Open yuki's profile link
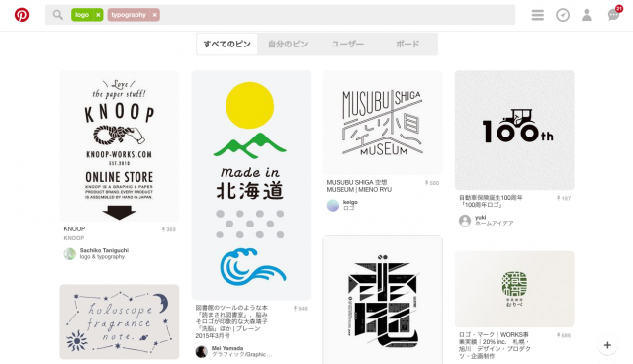Viewport: 633px width, 364px height. (480, 217)
